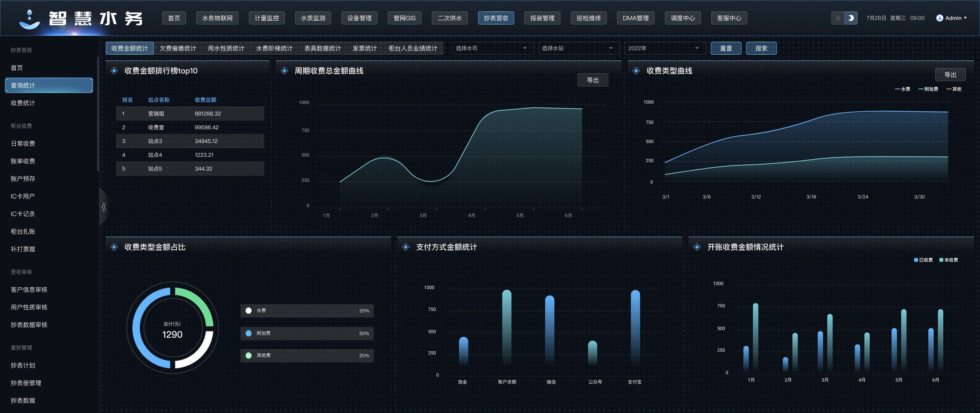Select dark mode moon icon
Image resolution: width=980 pixels, height=413 pixels.
[851, 18]
